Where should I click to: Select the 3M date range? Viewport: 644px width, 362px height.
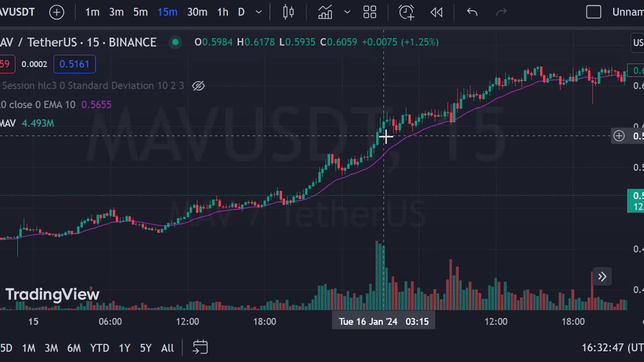(x=51, y=348)
